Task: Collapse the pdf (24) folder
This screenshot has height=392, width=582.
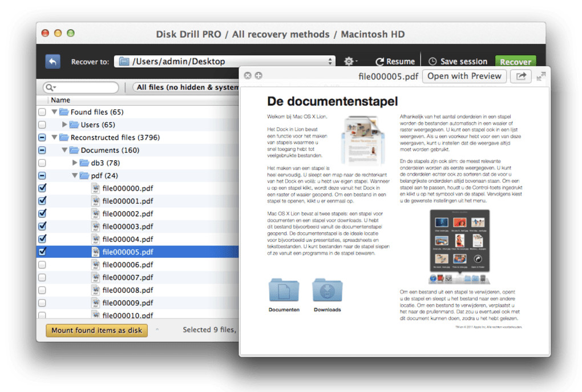Action: tap(75, 176)
